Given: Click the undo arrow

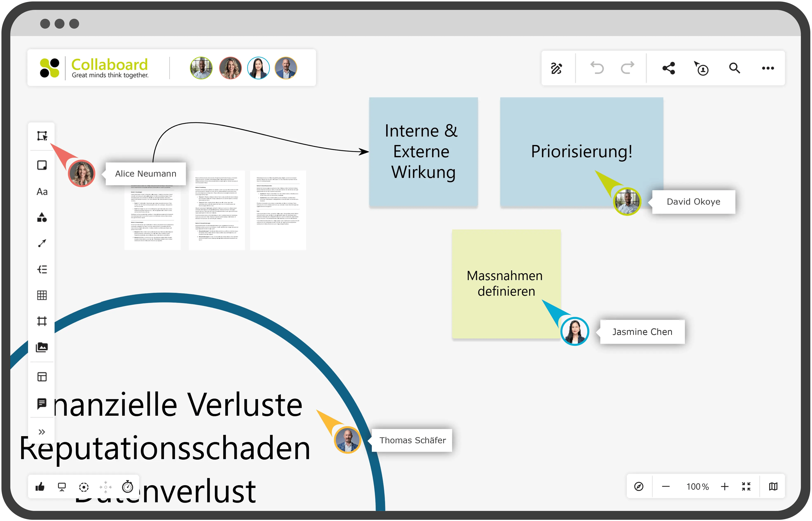Looking at the screenshot, I should pyautogui.click(x=597, y=68).
